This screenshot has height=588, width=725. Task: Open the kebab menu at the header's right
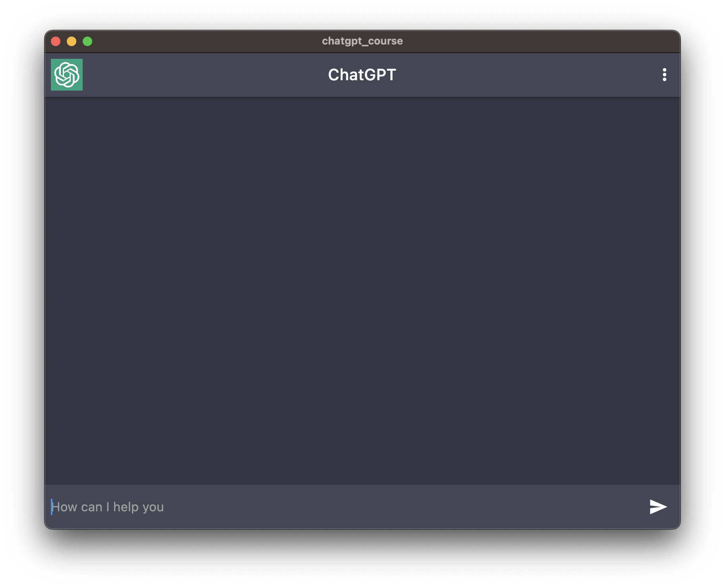point(664,75)
